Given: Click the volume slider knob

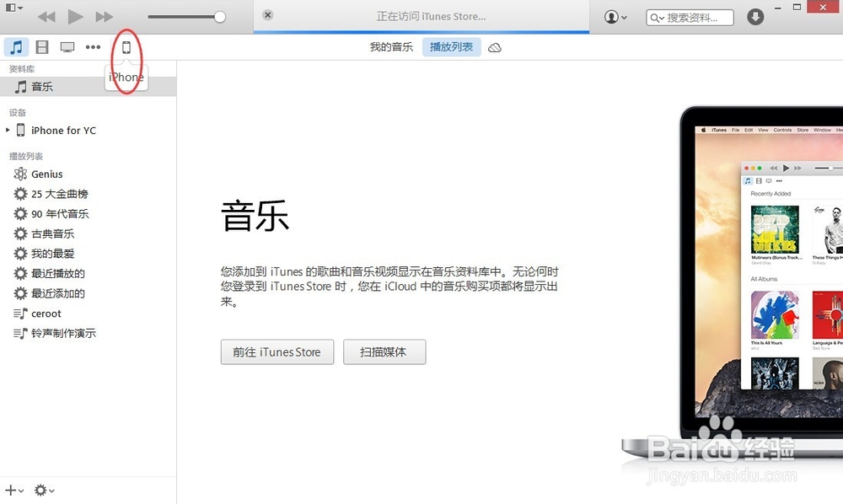Looking at the screenshot, I should [x=219, y=17].
